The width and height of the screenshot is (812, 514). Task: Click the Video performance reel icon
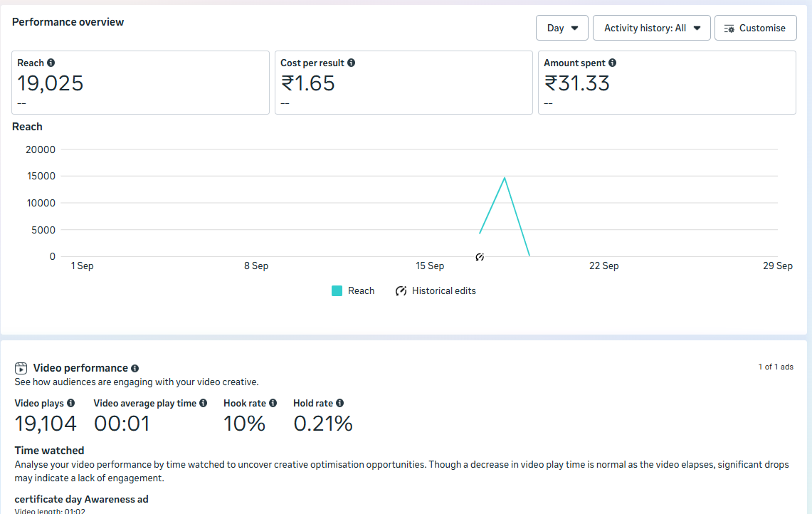(x=21, y=368)
